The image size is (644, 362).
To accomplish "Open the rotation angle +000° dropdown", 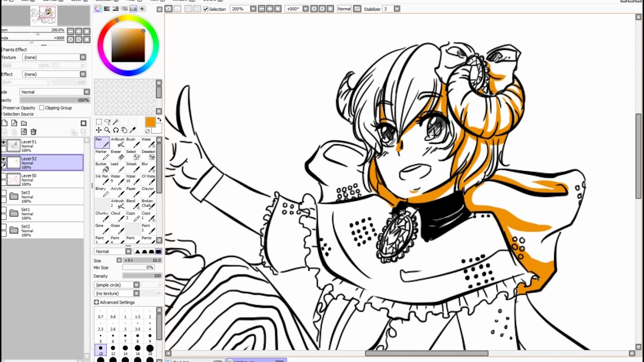I will click(305, 9).
